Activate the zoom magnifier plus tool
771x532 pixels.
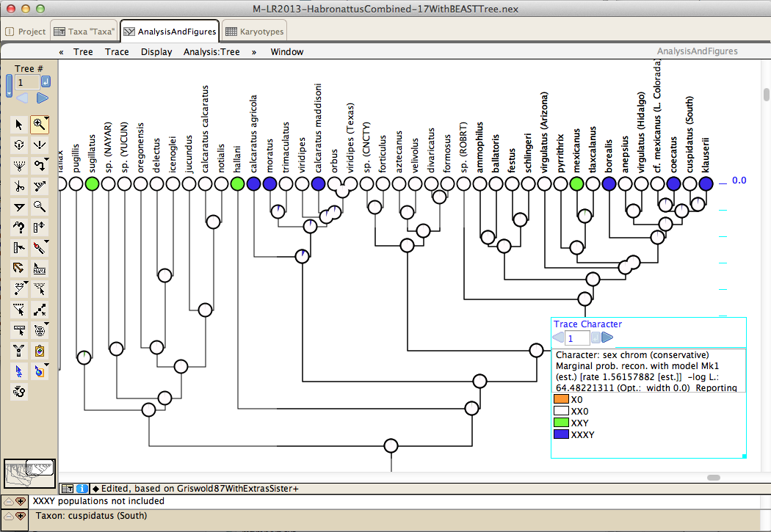39,125
